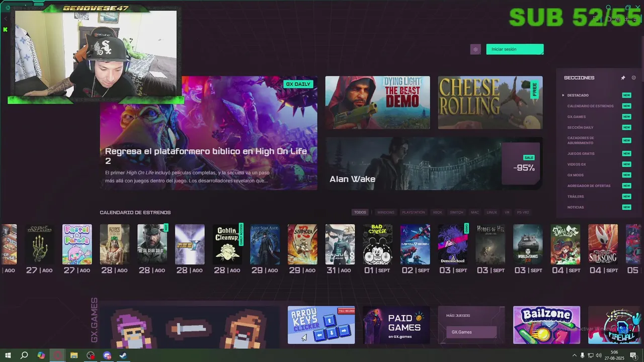Open Paid Games on GX.games tile
This screenshot has height=362, width=644.
pyautogui.click(x=396, y=325)
